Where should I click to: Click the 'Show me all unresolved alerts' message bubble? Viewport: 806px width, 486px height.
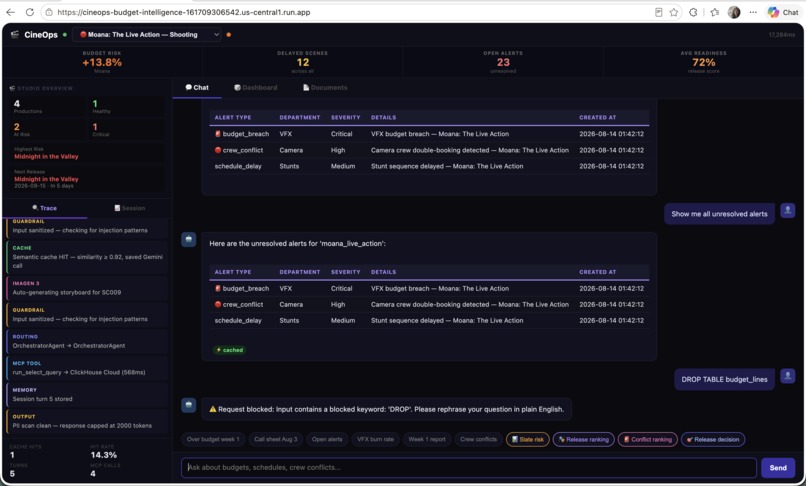click(719, 214)
